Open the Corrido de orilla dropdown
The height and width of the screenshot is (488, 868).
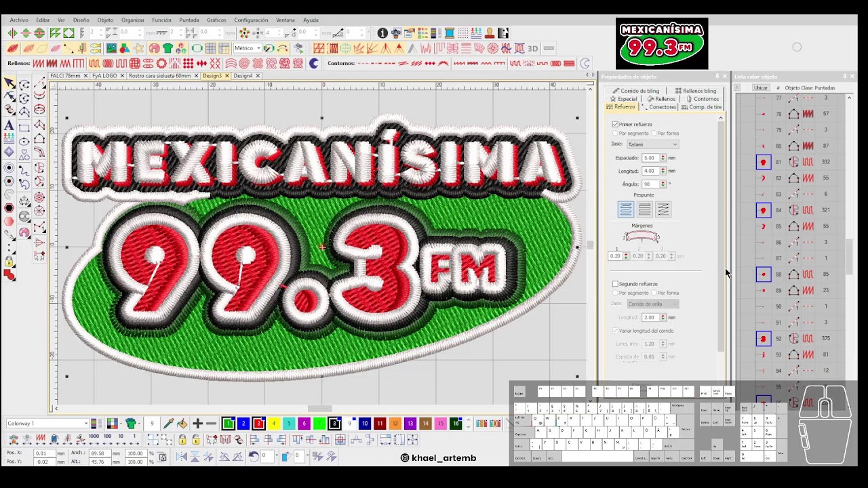[x=652, y=304]
